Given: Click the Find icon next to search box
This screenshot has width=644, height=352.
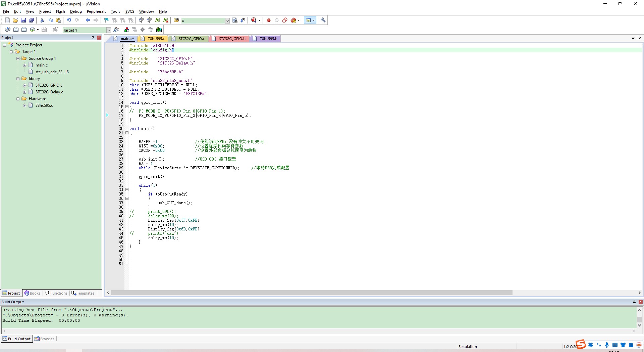Looking at the screenshot, I should click(x=235, y=20).
